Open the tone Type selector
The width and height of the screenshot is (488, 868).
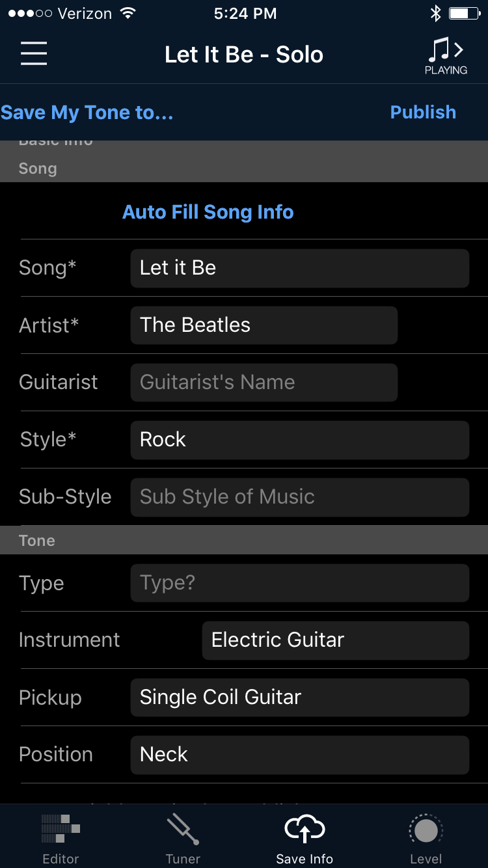point(299,583)
